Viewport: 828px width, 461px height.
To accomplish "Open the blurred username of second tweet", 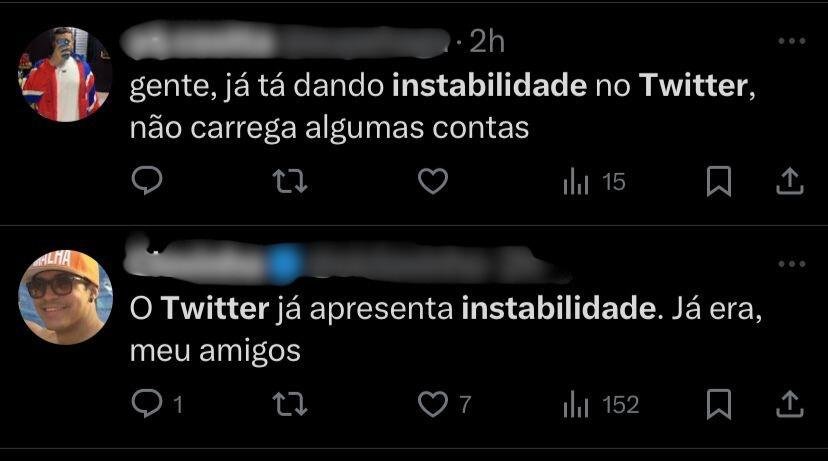I will 346,261.
